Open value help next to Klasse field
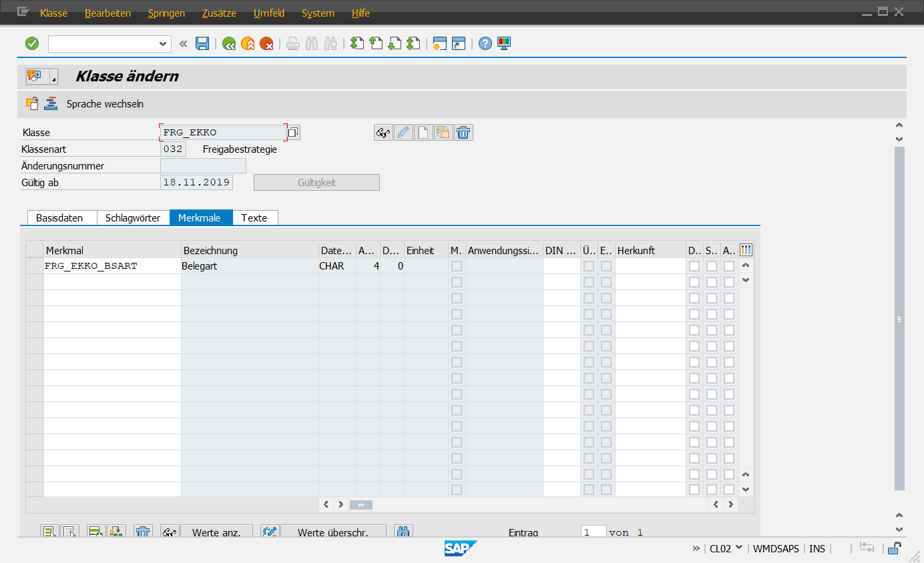The width and height of the screenshot is (924, 563). coord(293,133)
